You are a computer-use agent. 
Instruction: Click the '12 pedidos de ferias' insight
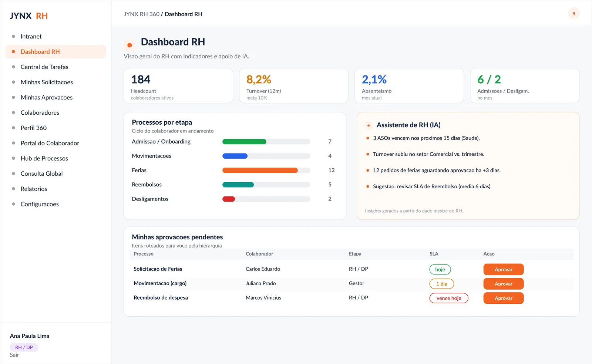pyautogui.click(x=437, y=171)
